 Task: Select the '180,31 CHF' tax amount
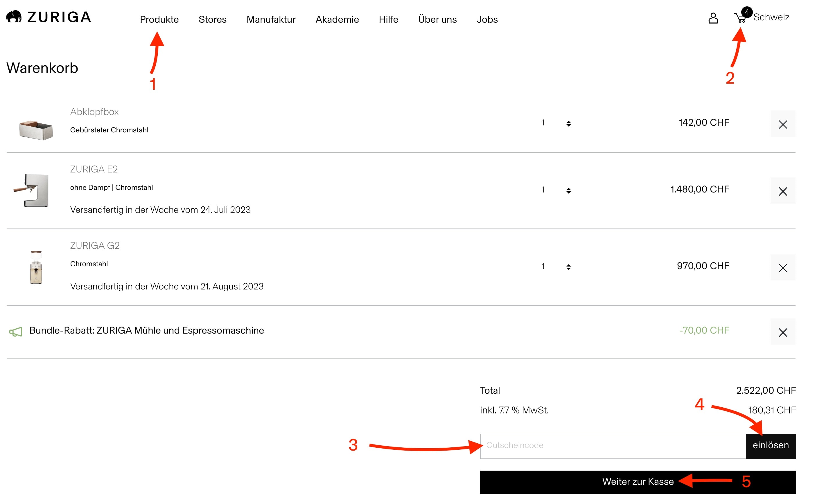pyautogui.click(x=772, y=410)
